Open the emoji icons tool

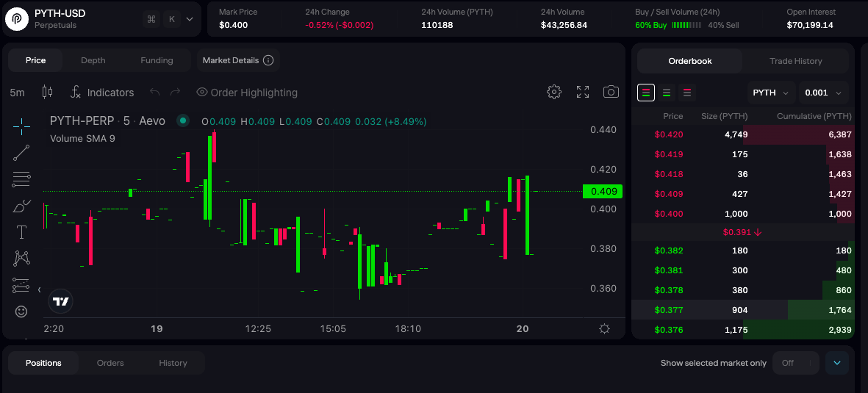pyautogui.click(x=21, y=311)
